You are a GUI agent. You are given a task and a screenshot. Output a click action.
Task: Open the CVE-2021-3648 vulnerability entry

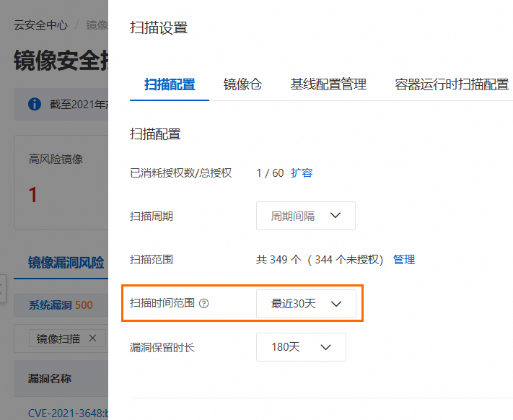68,413
